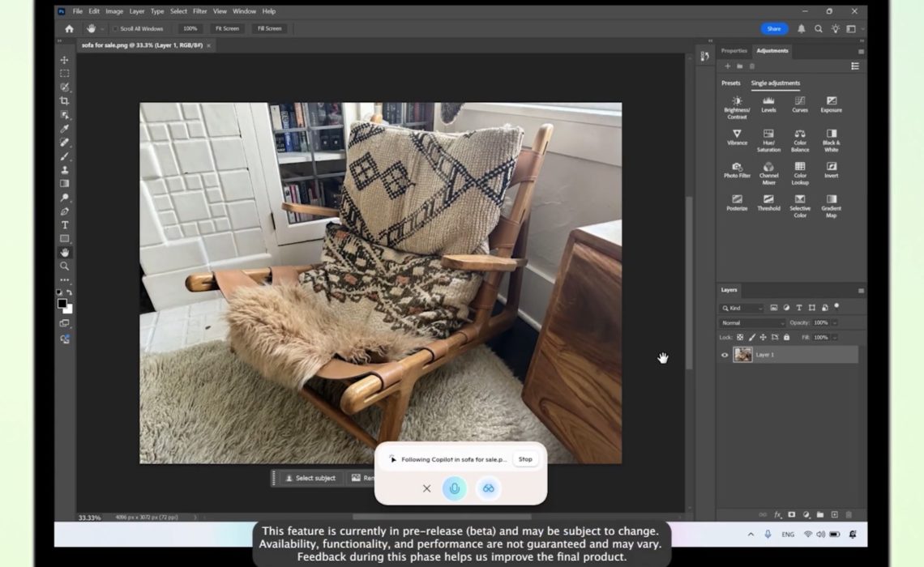Select the Move tool
Viewport: 924px width, 567px height.
(x=63, y=60)
